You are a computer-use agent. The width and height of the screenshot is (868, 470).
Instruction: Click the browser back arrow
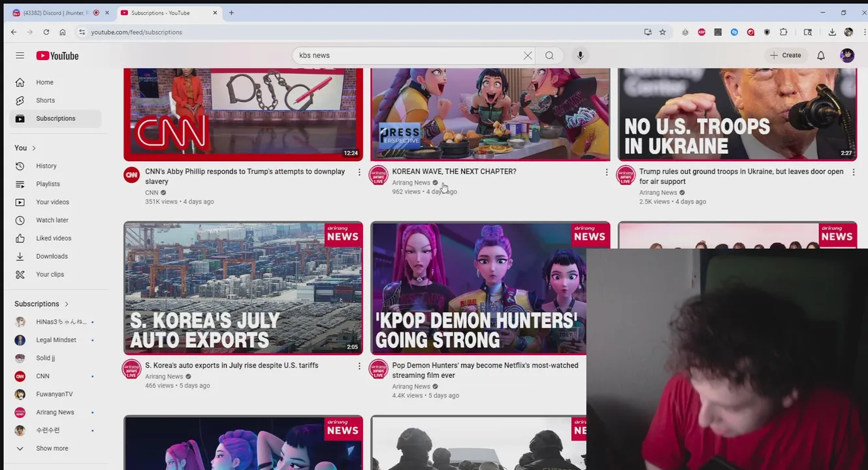click(14, 32)
